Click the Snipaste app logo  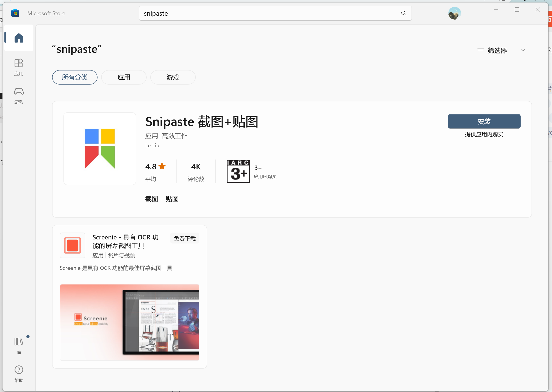(100, 149)
